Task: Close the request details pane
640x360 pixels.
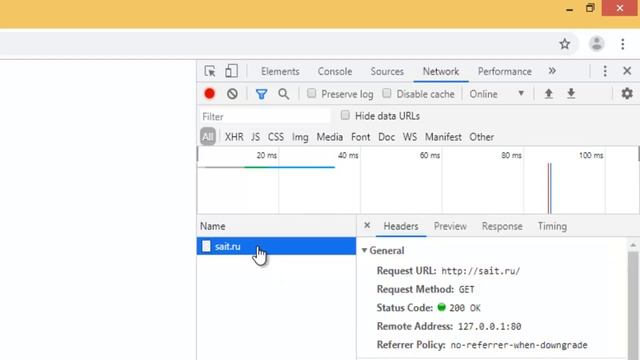Action: [x=367, y=225]
